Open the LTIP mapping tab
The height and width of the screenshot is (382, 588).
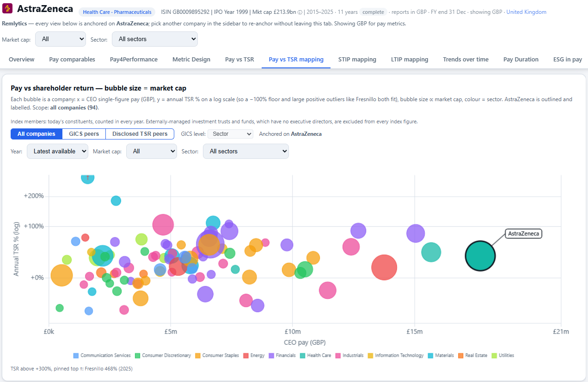tap(410, 59)
